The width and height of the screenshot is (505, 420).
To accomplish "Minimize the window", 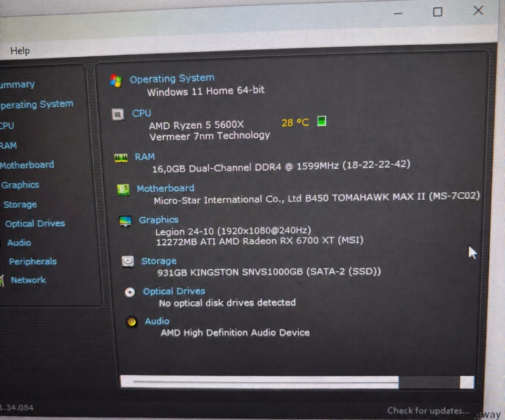I will pos(398,14).
